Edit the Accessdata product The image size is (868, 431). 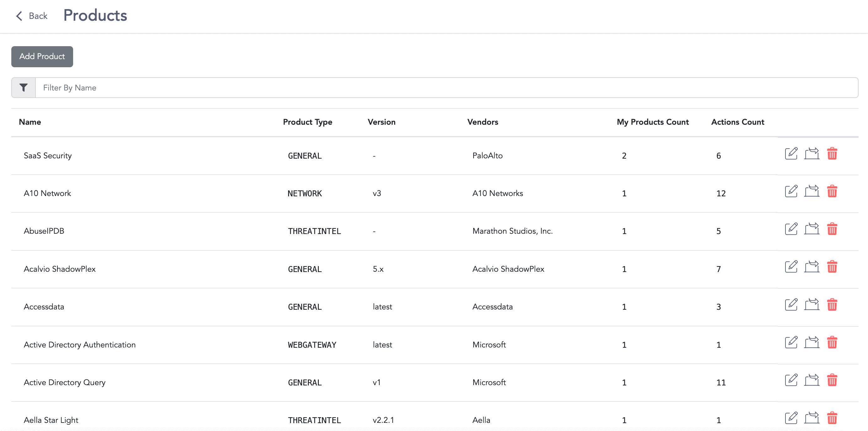791,305
